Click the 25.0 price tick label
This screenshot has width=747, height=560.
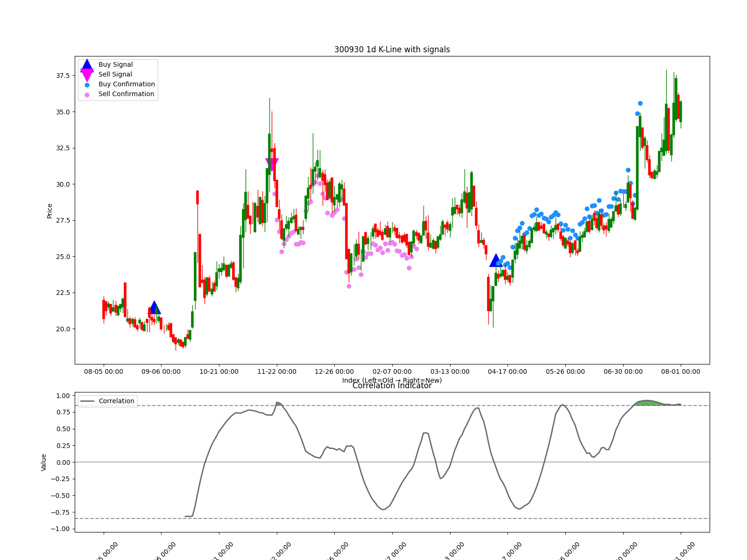pyautogui.click(x=63, y=257)
